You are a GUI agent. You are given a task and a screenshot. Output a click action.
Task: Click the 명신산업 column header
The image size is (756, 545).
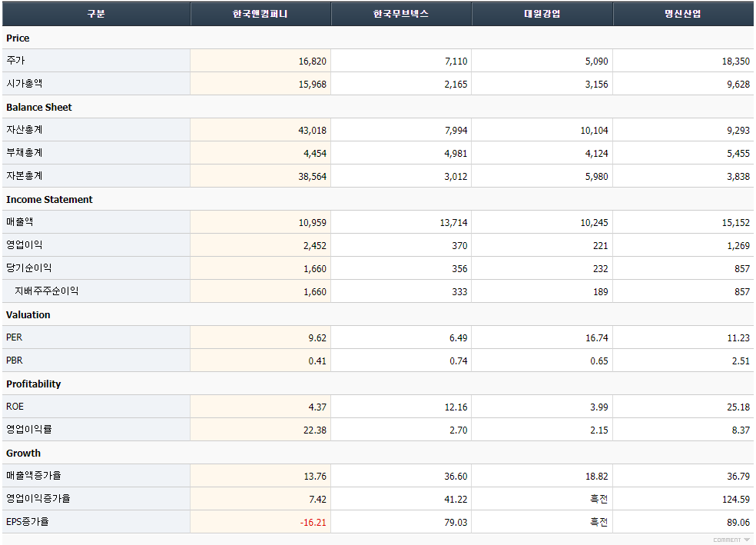683,14
